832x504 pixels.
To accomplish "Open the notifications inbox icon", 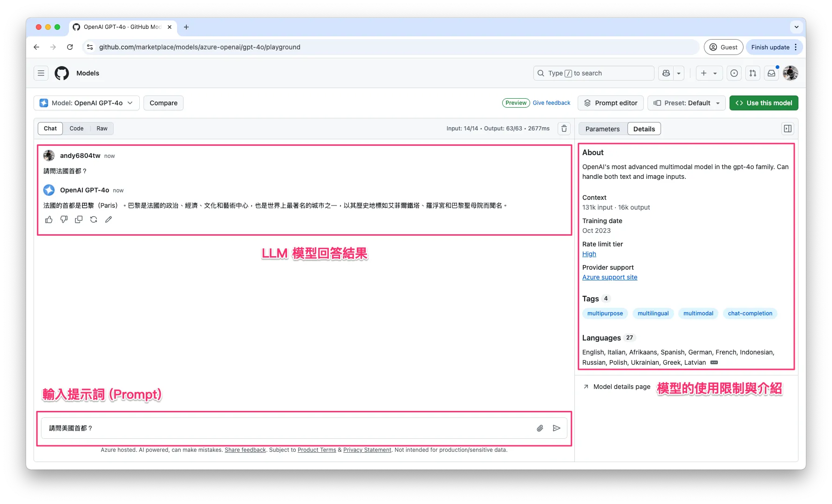I will click(x=771, y=73).
